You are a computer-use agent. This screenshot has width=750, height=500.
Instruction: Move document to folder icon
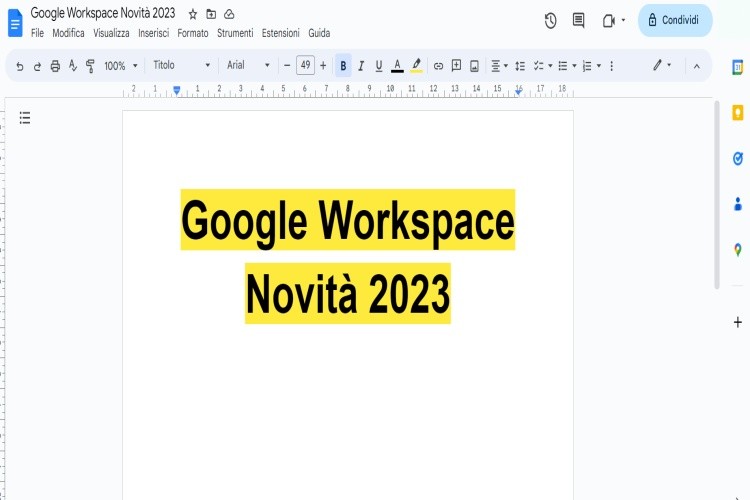211,14
